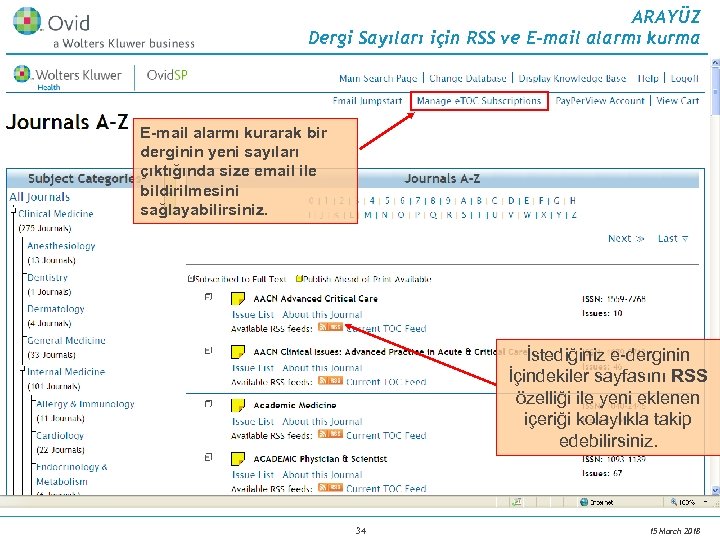Click the vertical scrollbar thumb
The width and height of the screenshot is (720, 540).
tap(715, 91)
